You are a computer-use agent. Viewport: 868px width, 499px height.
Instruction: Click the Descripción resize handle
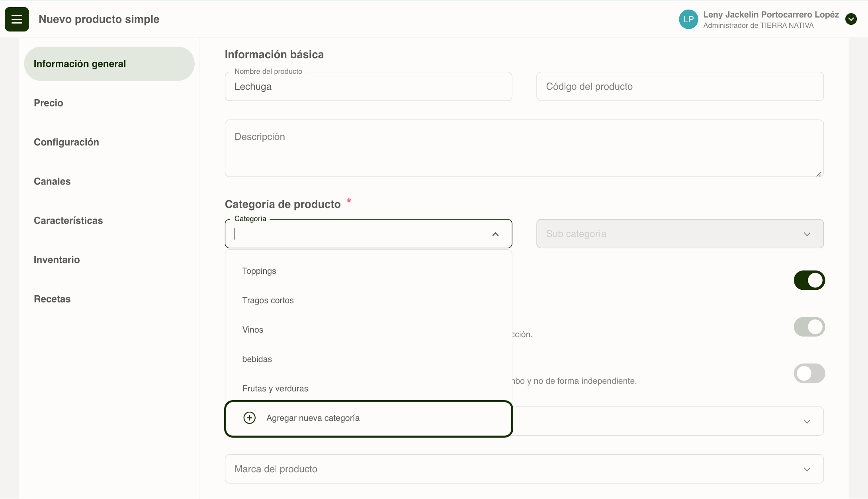(x=819, y=174)
